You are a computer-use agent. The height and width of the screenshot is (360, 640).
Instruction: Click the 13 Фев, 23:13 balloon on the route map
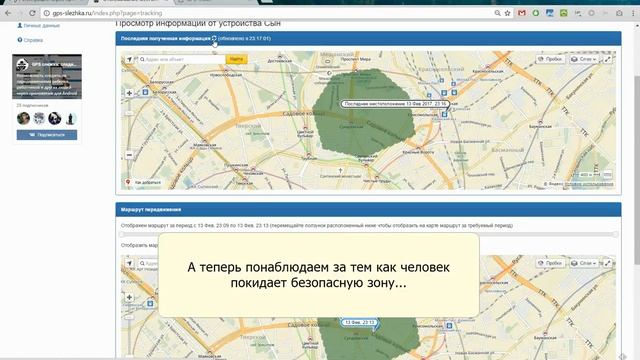pos(359,322)
